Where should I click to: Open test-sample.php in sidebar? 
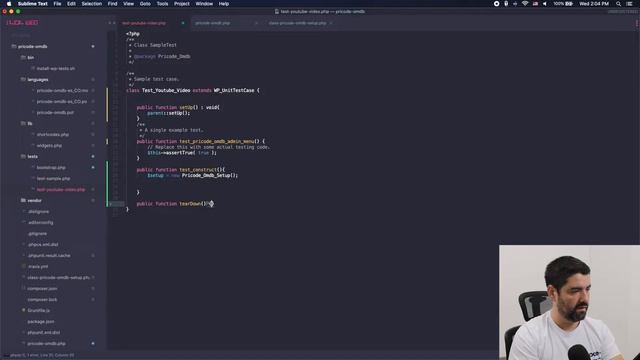point(53,178)
